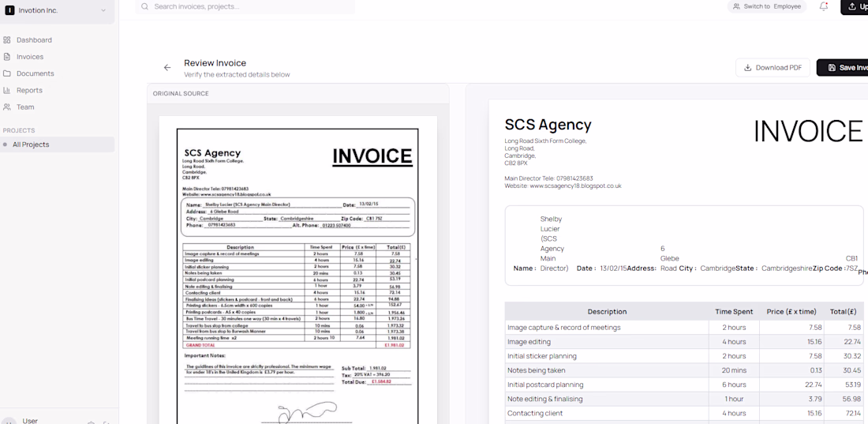
Task: Open the Team page
Action: point(25,107)
